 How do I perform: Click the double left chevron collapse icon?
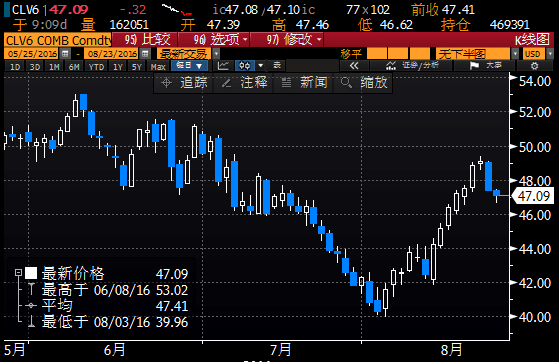coord(354,66)
